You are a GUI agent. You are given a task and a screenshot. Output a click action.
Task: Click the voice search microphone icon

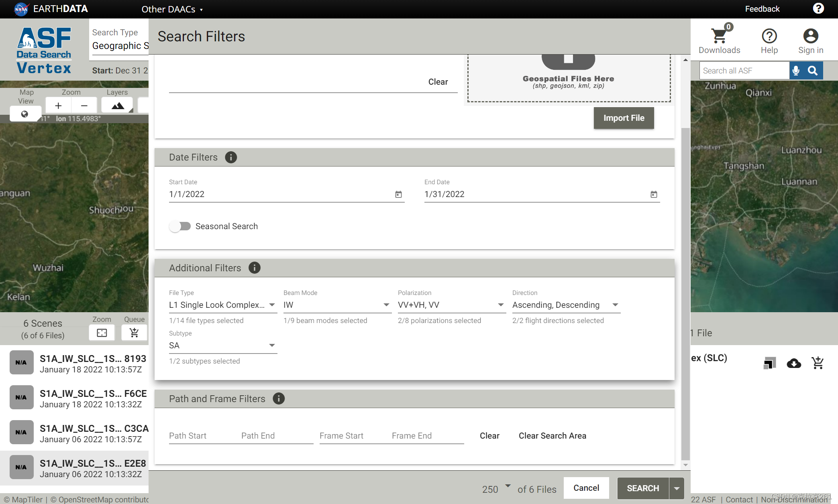796,71
